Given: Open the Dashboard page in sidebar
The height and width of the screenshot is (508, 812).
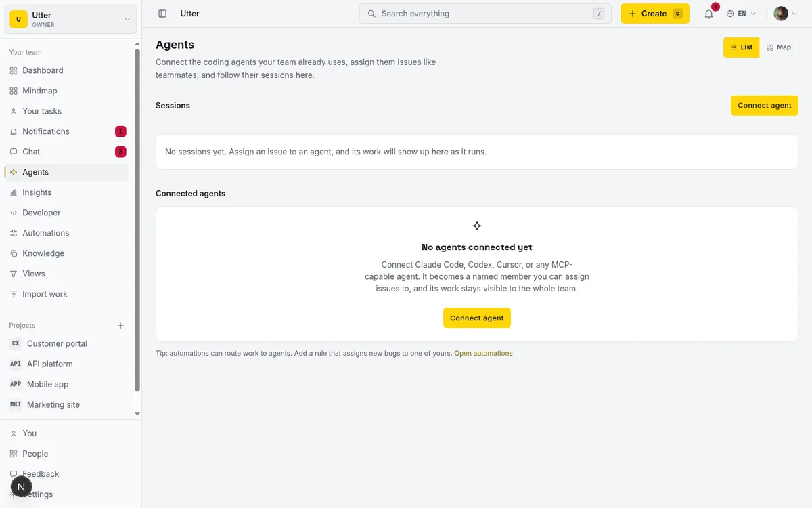Looking at the screenshot, I should [x=66, y=70].
